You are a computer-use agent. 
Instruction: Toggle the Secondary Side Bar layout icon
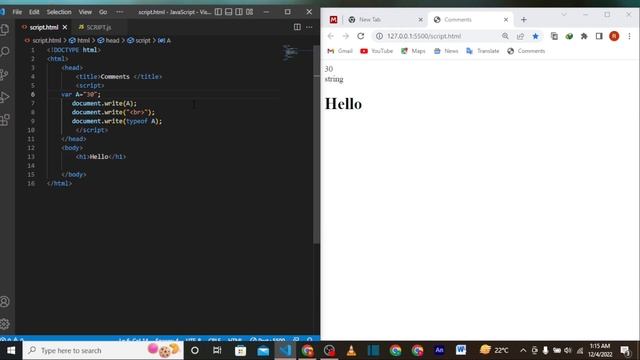239,12
